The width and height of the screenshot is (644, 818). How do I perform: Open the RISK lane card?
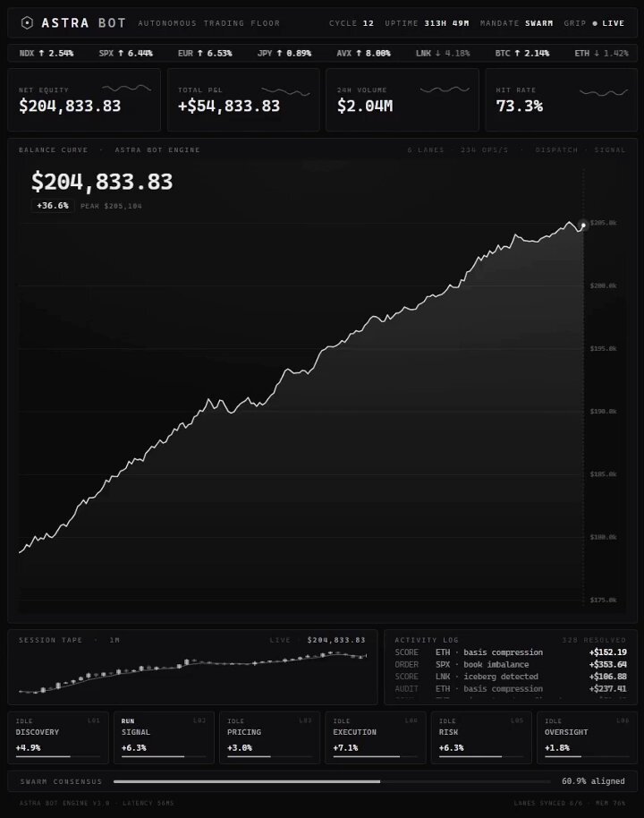point(481,737)
